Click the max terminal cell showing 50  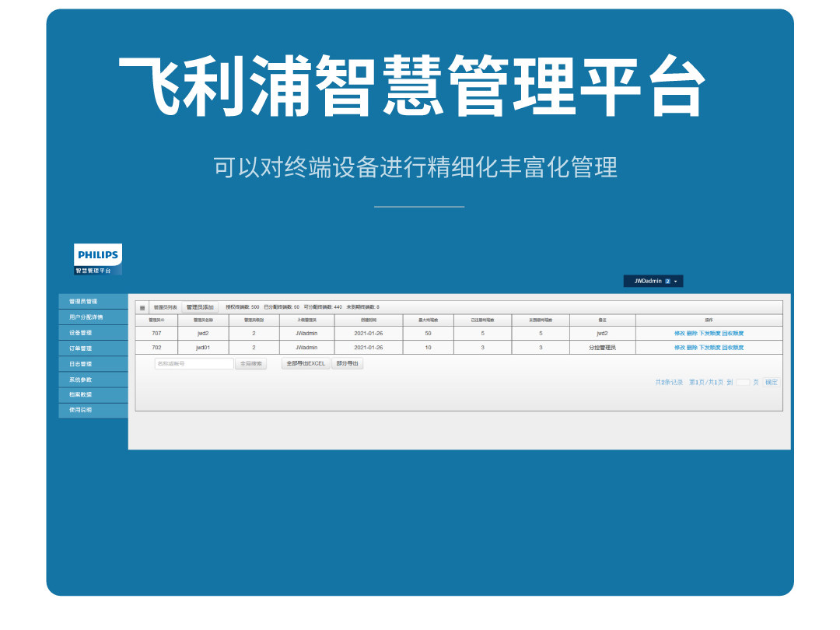(x=428, y=333)
